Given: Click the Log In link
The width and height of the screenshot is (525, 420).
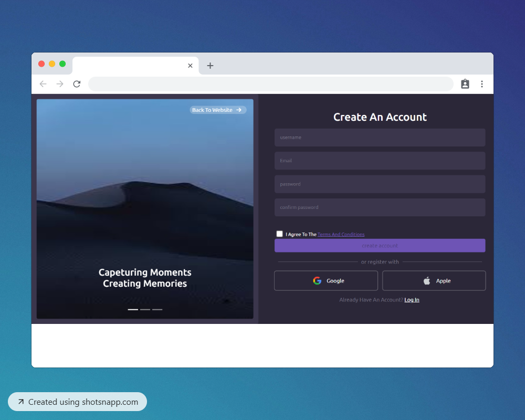Looking at the screenshot, I should [x=412, y=300].
